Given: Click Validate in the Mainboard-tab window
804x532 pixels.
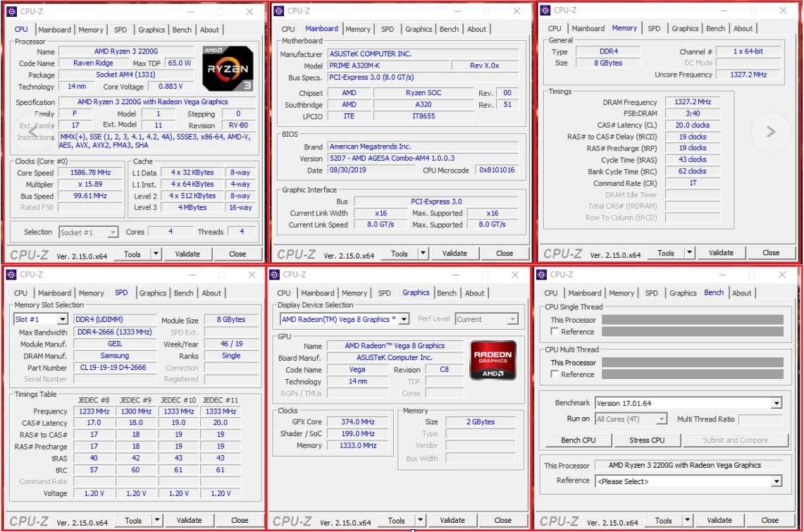Looking at the screenshot, I should (x=454, y=253).
